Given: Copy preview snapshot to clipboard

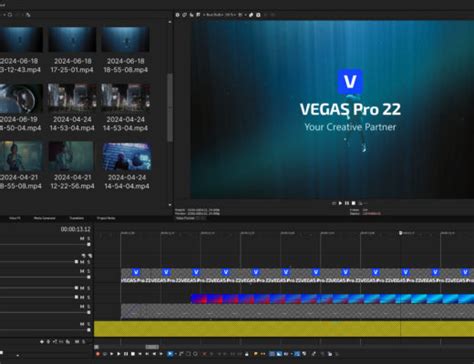Looking at the screenshot, I should click(x=251, y=15).
